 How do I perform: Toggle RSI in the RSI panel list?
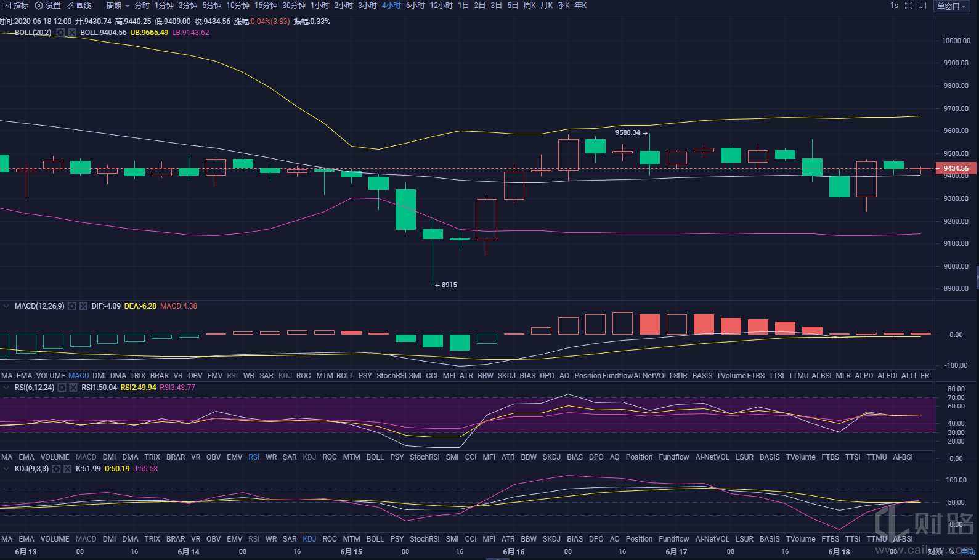[x=254, y=457]
